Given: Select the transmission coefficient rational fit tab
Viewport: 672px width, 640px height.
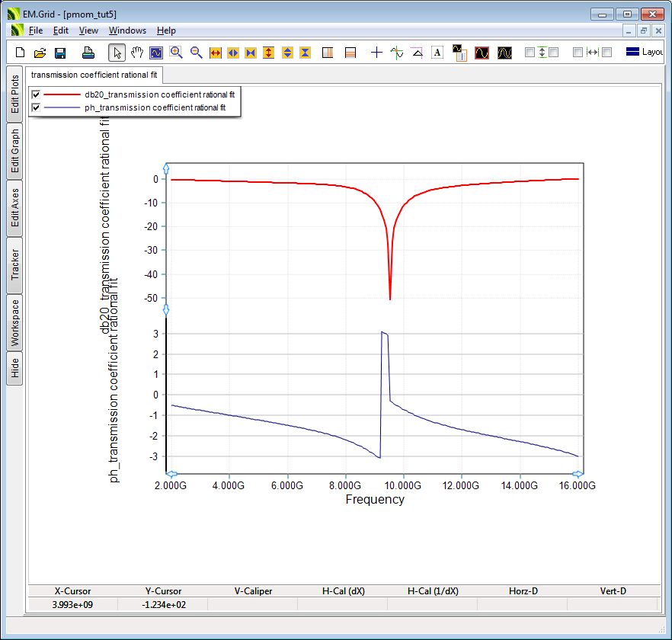Looking at the screenshot, I should pos(94,75).
